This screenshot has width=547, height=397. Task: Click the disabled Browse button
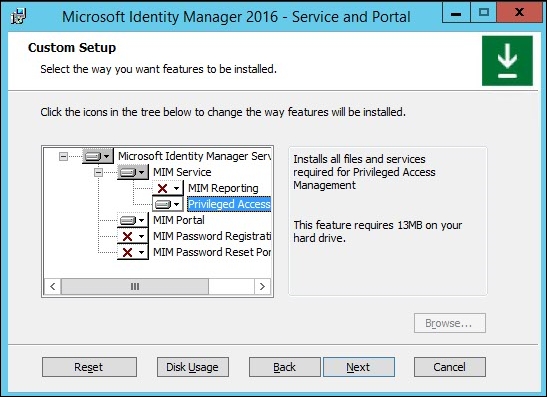(450, 323)
